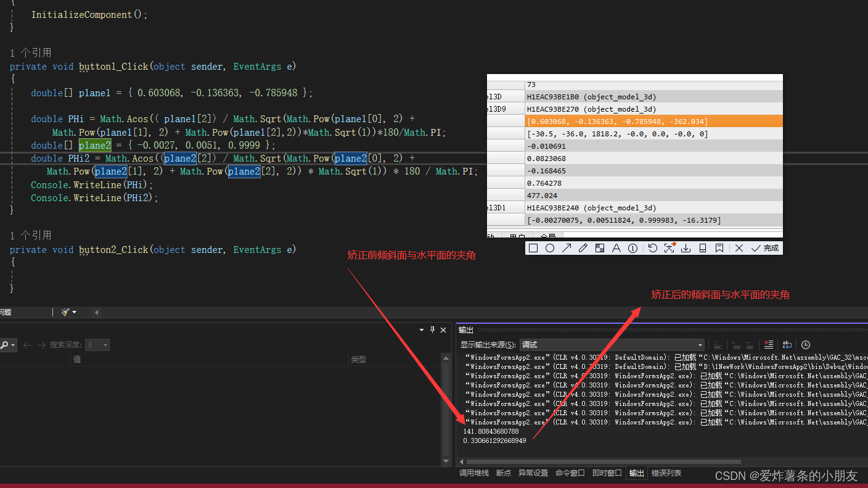Click the forward arrow next to the search box

click(42, 345)
